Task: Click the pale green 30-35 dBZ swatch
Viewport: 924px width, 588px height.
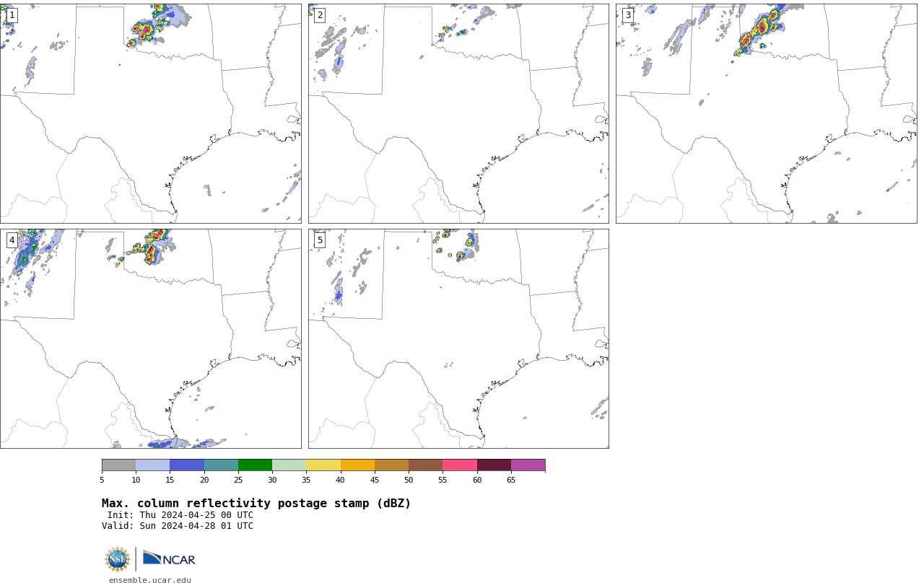Action: pyautogui.click(x=289, y=465)
